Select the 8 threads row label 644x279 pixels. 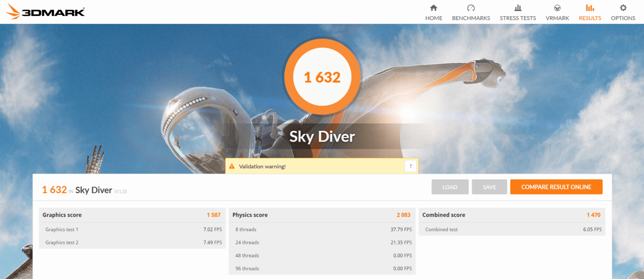click(246, 230)
